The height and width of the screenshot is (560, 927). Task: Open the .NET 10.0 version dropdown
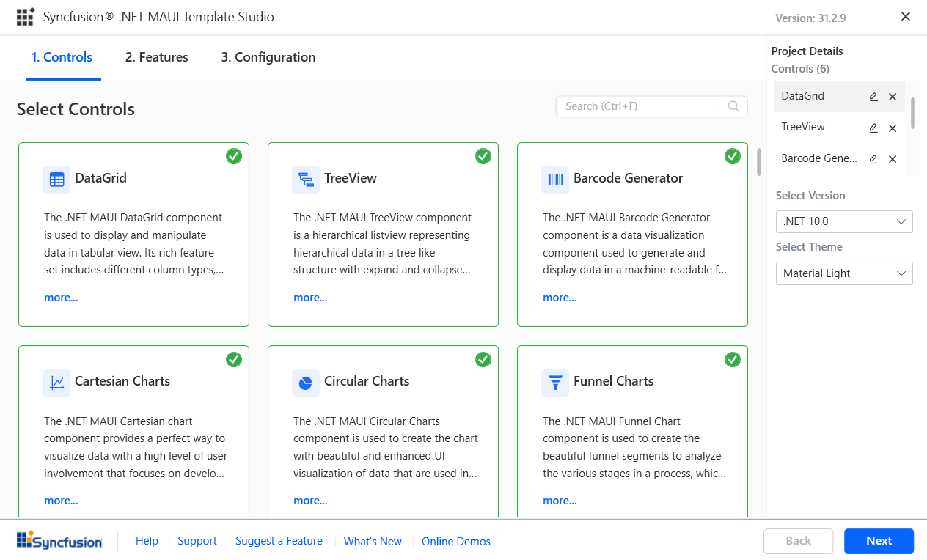[x=844, y=221]
